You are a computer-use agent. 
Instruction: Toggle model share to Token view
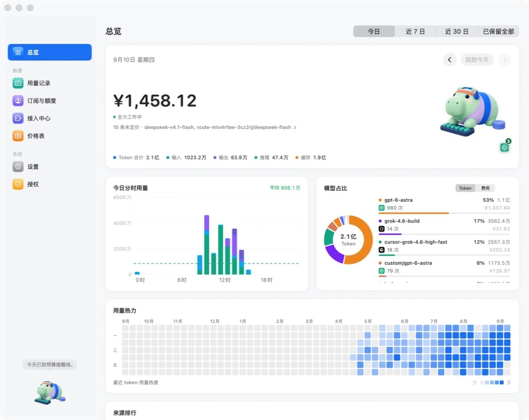pyautogui.click(x=465, y=188)
